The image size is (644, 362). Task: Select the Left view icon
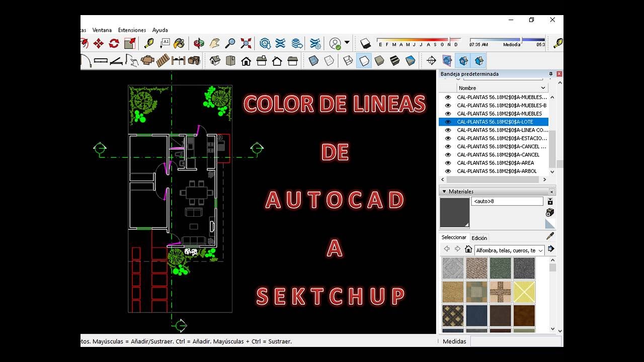293,61
